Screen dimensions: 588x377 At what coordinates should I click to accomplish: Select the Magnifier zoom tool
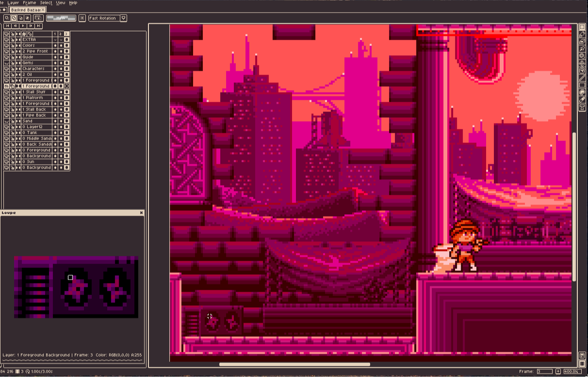581,55
